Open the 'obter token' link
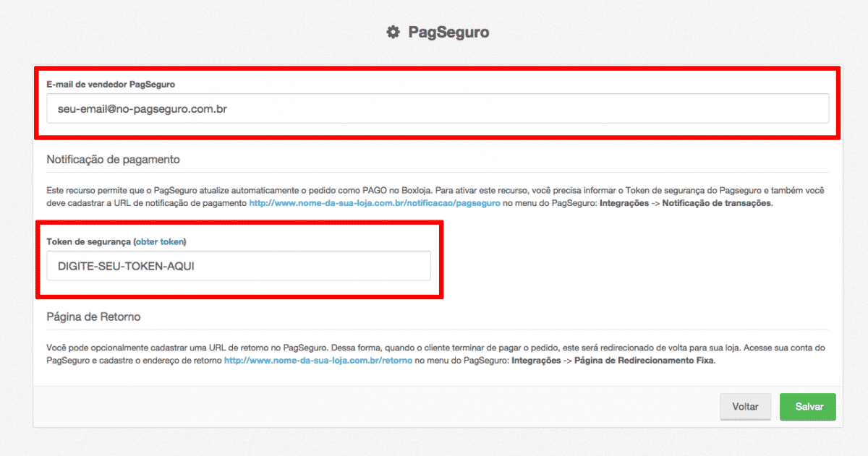This screenshot has height=456, width=868. tap(159, 241)
